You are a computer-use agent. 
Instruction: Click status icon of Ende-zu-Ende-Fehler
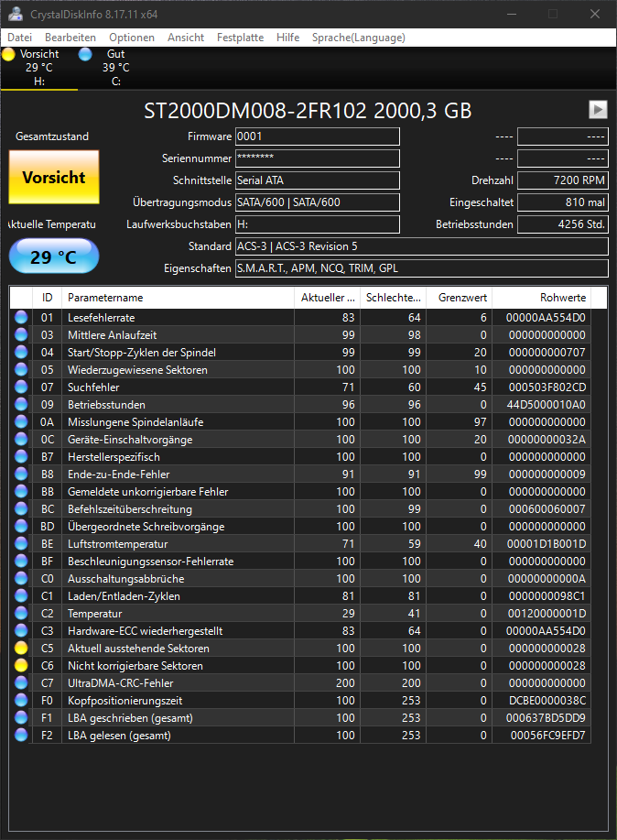tap(21, 475)
